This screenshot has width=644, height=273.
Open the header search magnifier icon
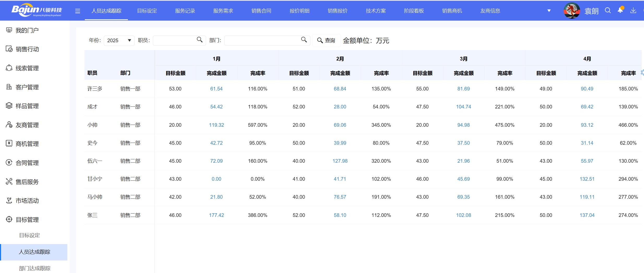click(x=608, y=10)
